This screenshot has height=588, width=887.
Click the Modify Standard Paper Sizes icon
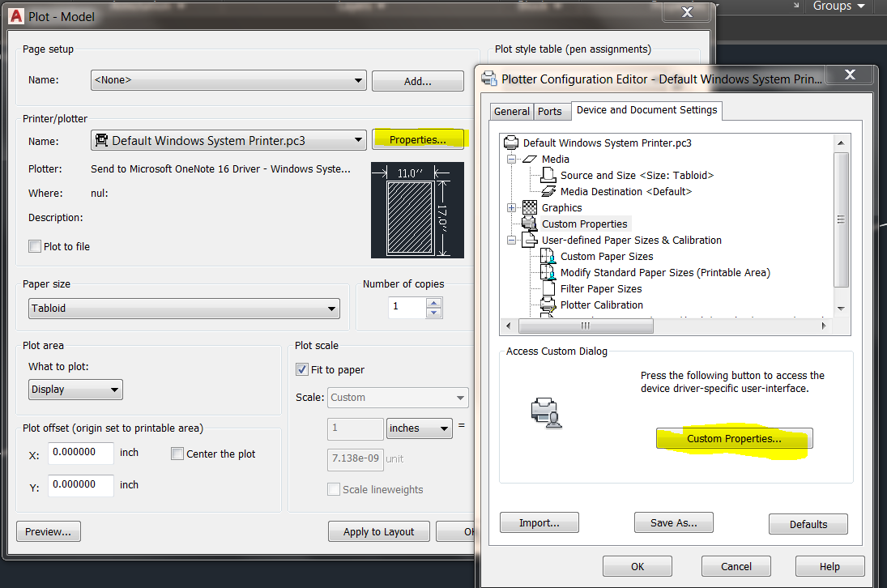click(x=548, y=272)
